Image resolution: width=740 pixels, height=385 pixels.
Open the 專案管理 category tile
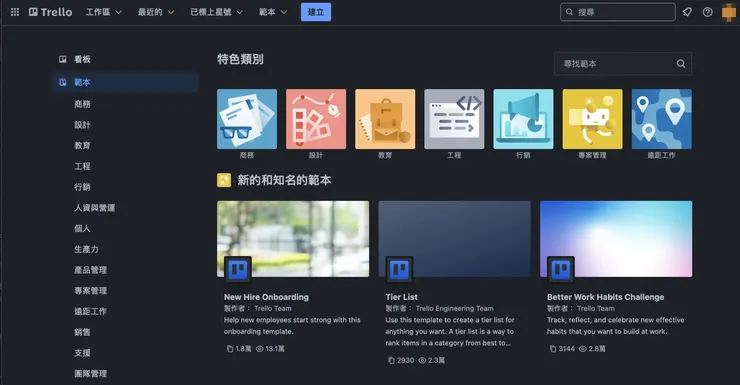(592, 119)
